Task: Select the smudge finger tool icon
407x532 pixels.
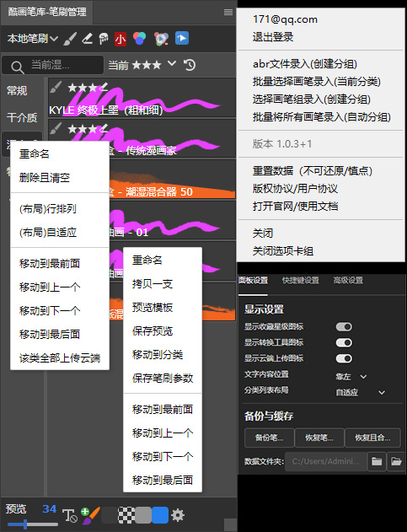Action: tap(104, 39)
